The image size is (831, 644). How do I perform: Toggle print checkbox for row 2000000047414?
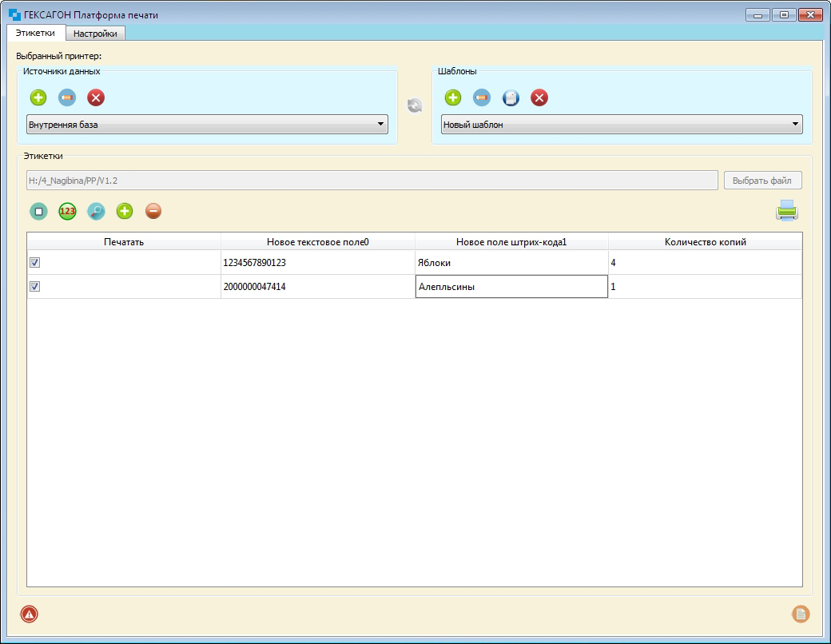tap(35, 287)
